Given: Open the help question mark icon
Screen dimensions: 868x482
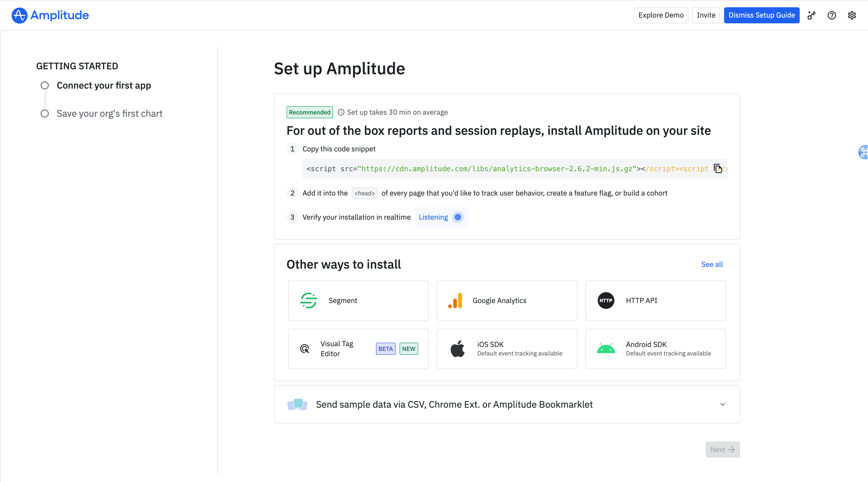Looking at the screenshot, I should point(832,16).
